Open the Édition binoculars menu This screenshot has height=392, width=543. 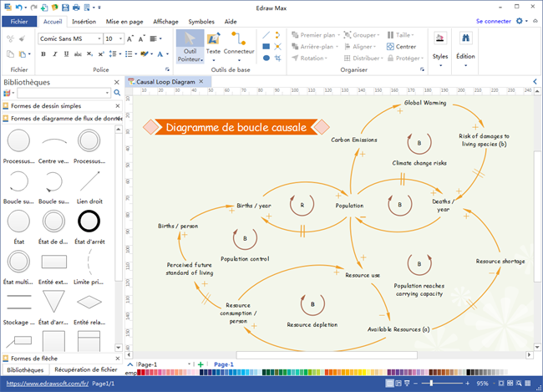pyautogui.click(x=465, y=47)
